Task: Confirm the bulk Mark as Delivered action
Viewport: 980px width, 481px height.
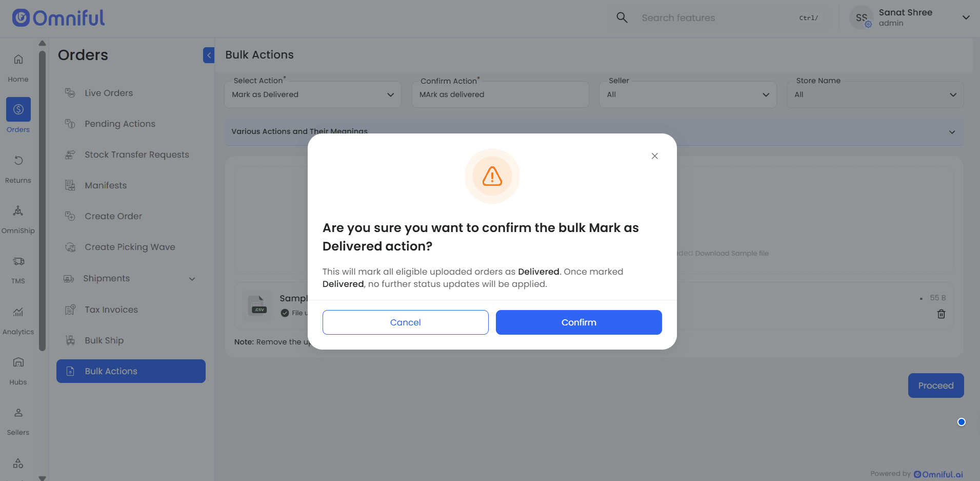Action: [x=578, y=322]
